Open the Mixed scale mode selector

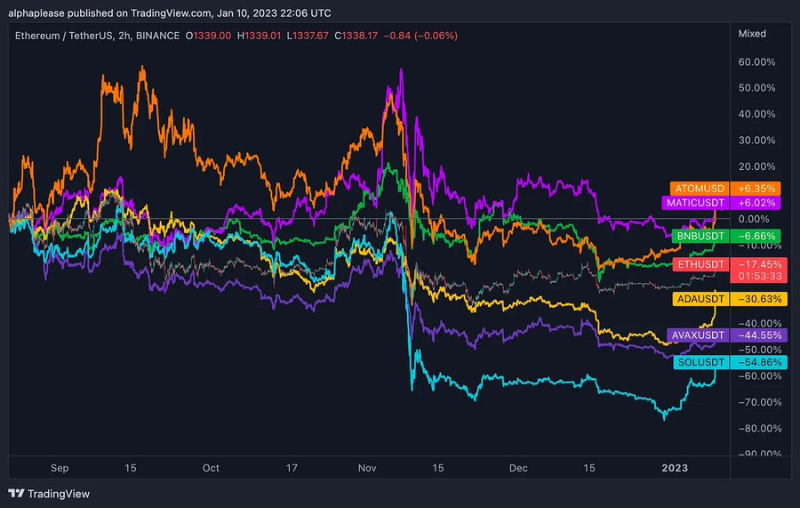pyautogui.click(x=752, y=34)
